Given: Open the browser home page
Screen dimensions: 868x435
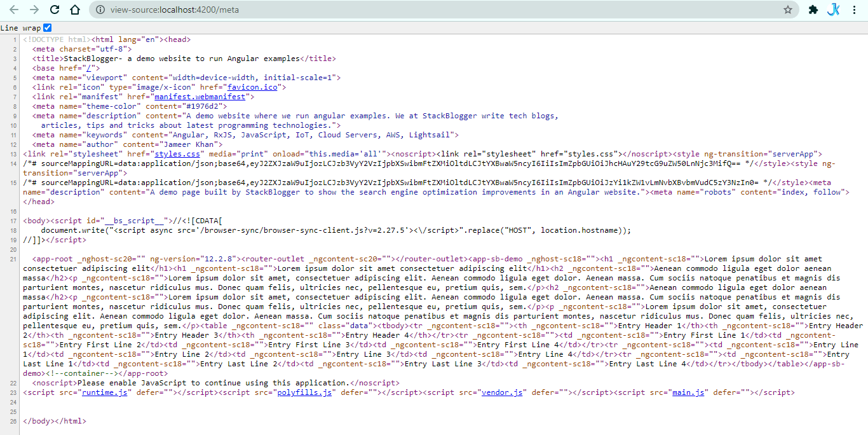Looking at the screenshot, I should 75,10.
